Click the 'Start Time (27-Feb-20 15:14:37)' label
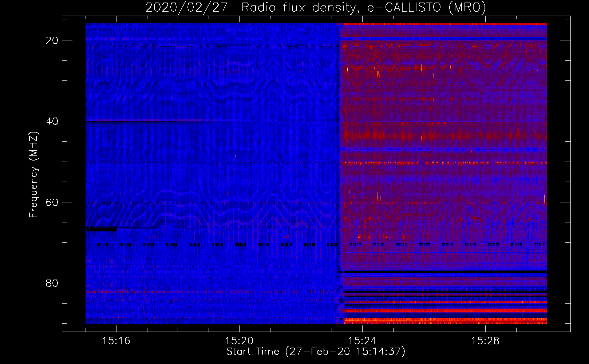This screenshot has height=364, width=589. coord(316,352)
